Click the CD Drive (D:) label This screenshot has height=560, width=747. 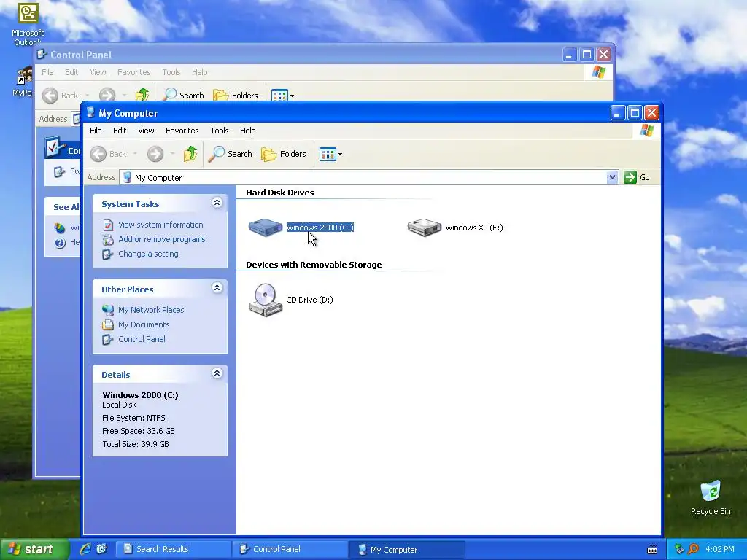309,300
